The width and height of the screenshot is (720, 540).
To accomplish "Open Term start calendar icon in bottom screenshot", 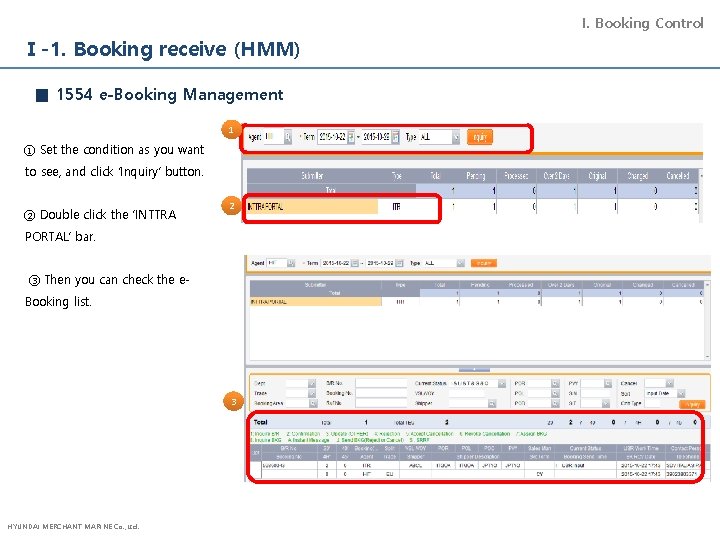I will [x=354, y=263].
